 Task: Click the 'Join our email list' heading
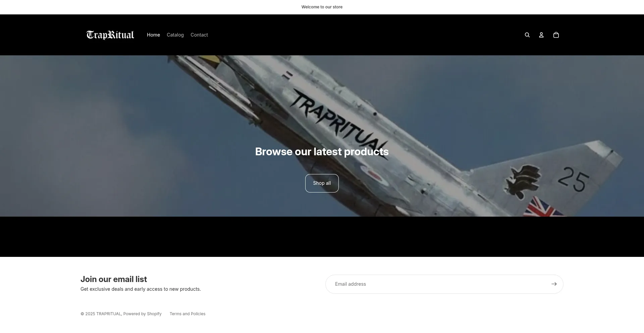114,279
